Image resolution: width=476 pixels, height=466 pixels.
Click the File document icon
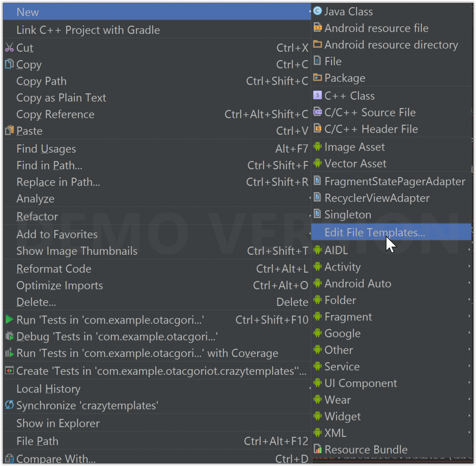(317, 61)
